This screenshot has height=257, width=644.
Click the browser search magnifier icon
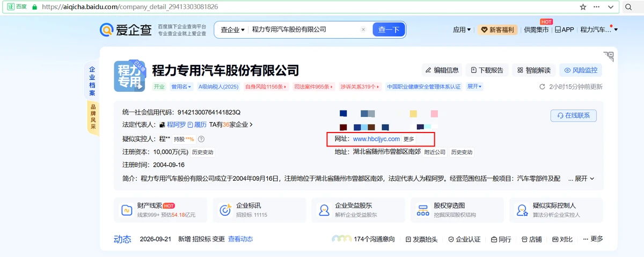tap(629, 7)
